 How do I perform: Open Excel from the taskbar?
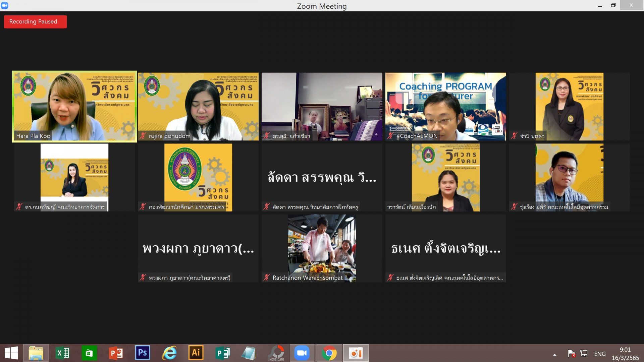(63, 353)
